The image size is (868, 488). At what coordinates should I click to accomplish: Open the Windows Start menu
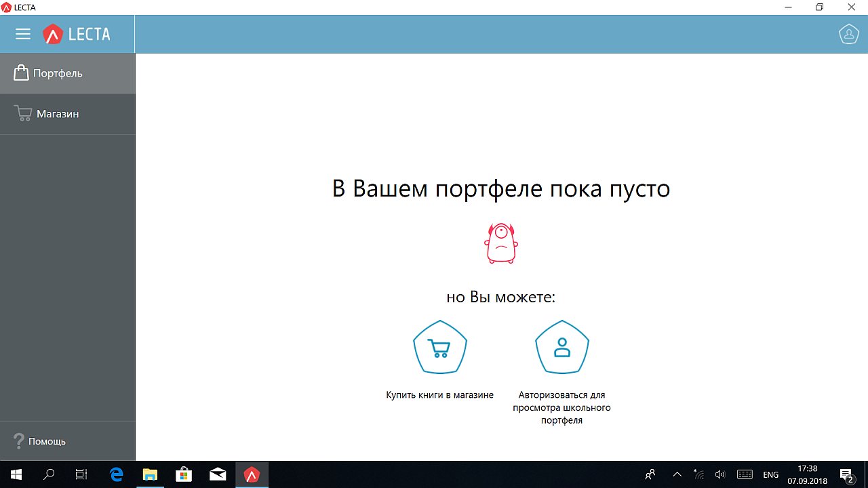[x=16, y=474]
